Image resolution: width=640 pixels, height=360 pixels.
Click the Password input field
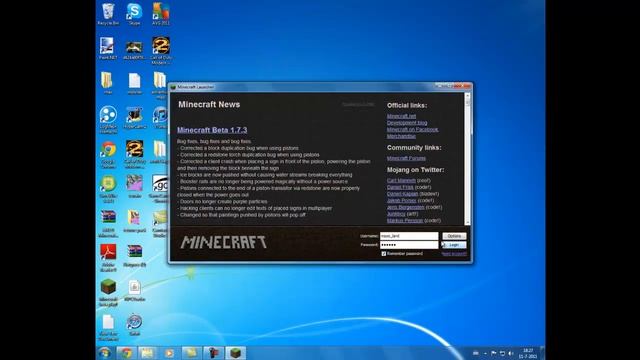click(x=409, y=245)
